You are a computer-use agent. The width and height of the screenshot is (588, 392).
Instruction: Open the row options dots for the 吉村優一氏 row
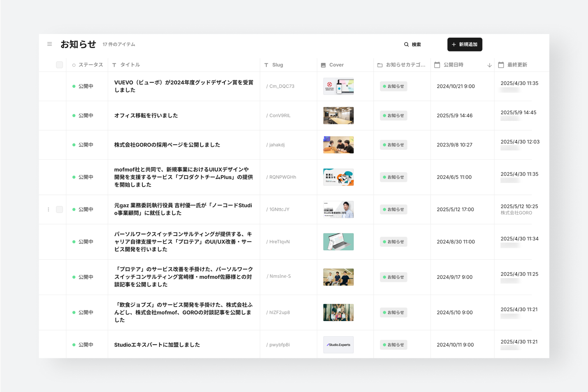click(x=48, y=209)
